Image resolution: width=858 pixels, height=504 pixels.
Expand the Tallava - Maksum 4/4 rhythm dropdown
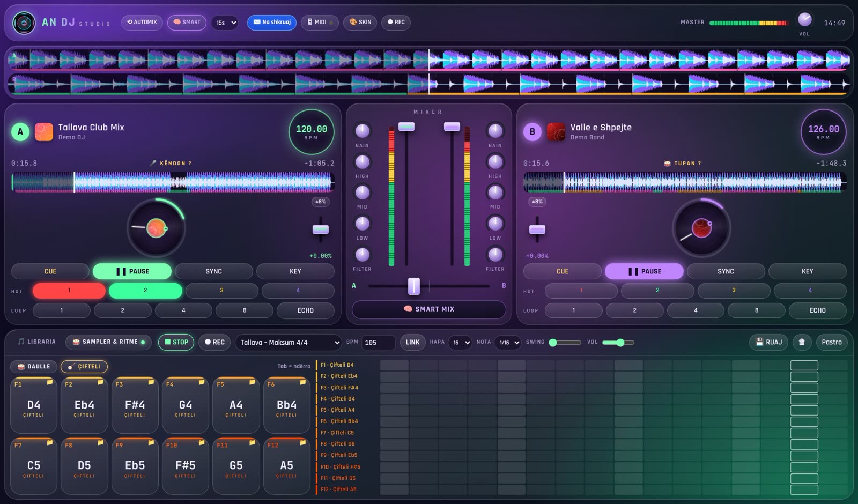[289, 342]
